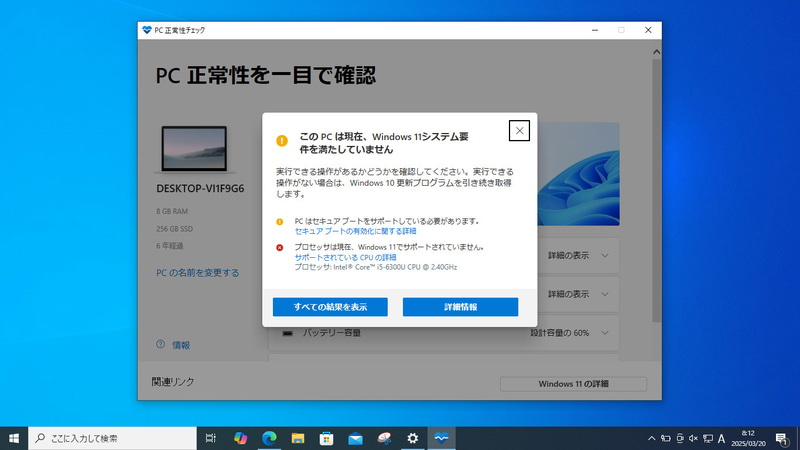
Task: Click the volume muted icon in the tray
Action: [x=693, y=438]
